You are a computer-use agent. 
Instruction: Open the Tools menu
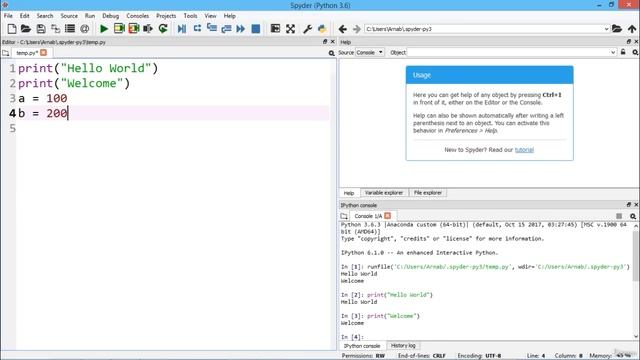pos(190,16)
